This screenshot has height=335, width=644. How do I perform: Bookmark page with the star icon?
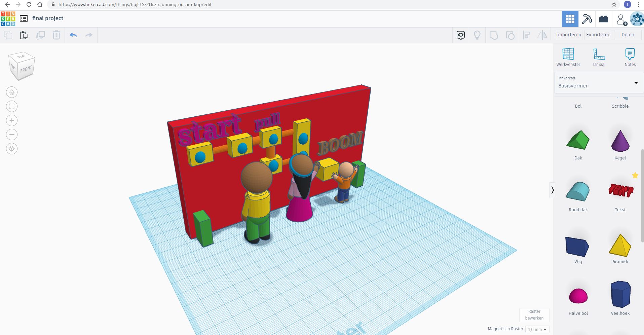point(614,4)
